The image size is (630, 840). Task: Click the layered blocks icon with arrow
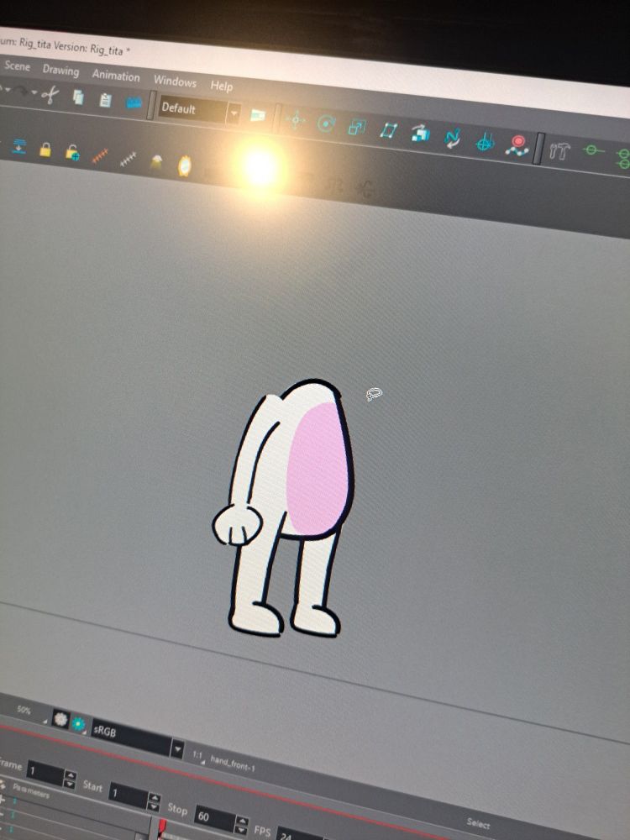(421, 134)
